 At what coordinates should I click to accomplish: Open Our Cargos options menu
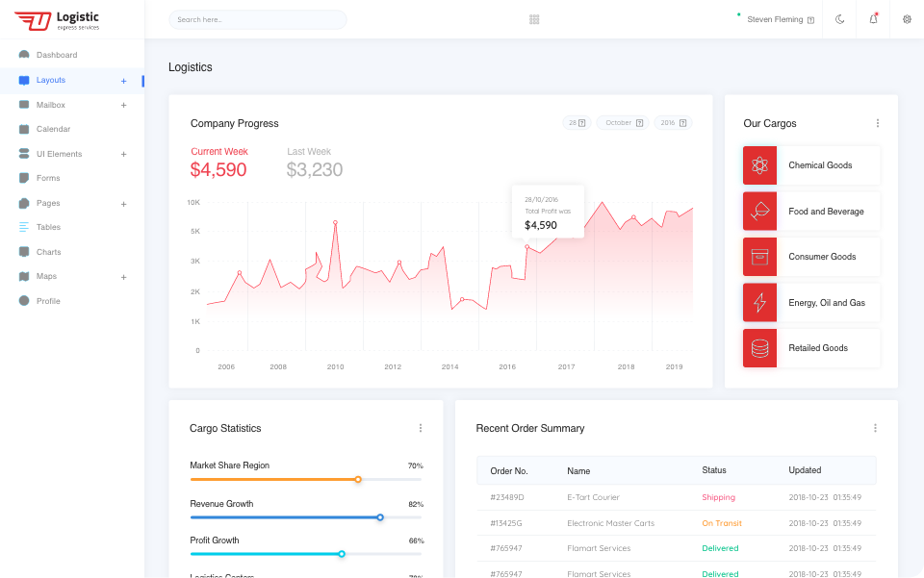pos(877,123)
